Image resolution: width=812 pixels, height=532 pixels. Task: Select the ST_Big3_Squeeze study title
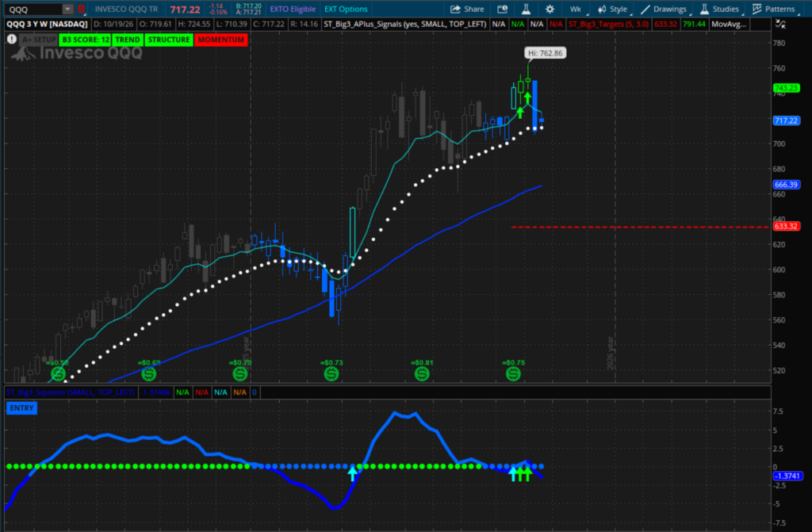(71, 392)
